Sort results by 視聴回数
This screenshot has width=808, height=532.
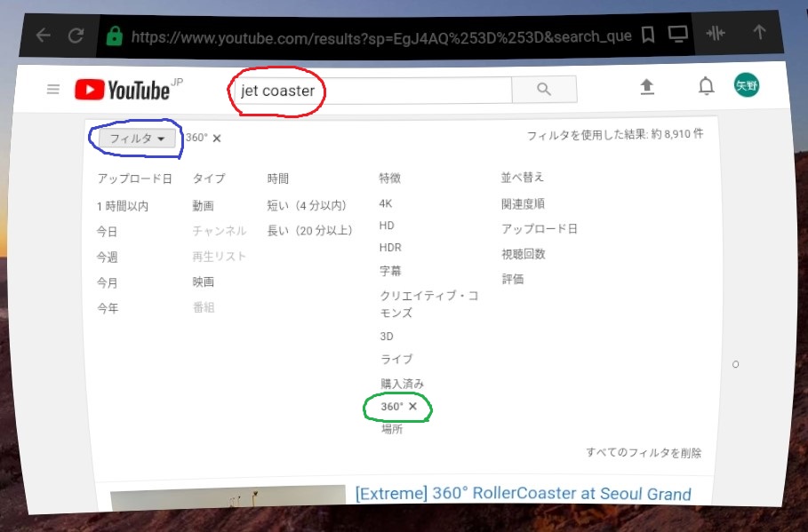(524, 254)
